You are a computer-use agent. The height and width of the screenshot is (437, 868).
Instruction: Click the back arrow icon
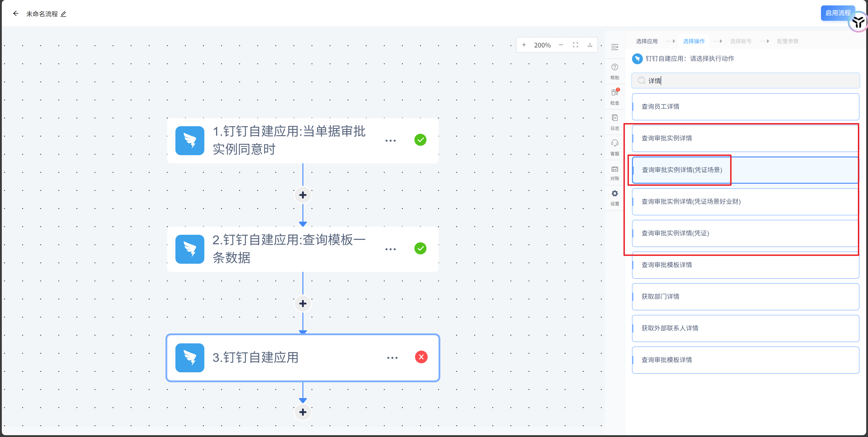click(16, 14)
